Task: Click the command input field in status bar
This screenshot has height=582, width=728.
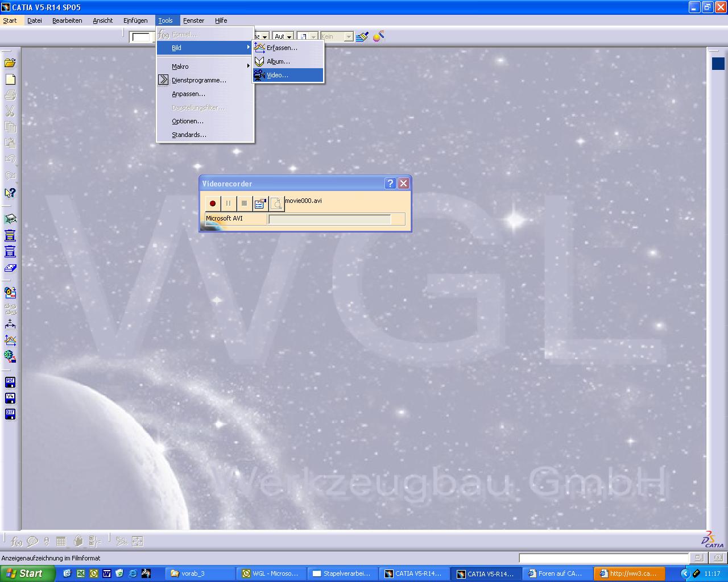Action: pos(603,558)
